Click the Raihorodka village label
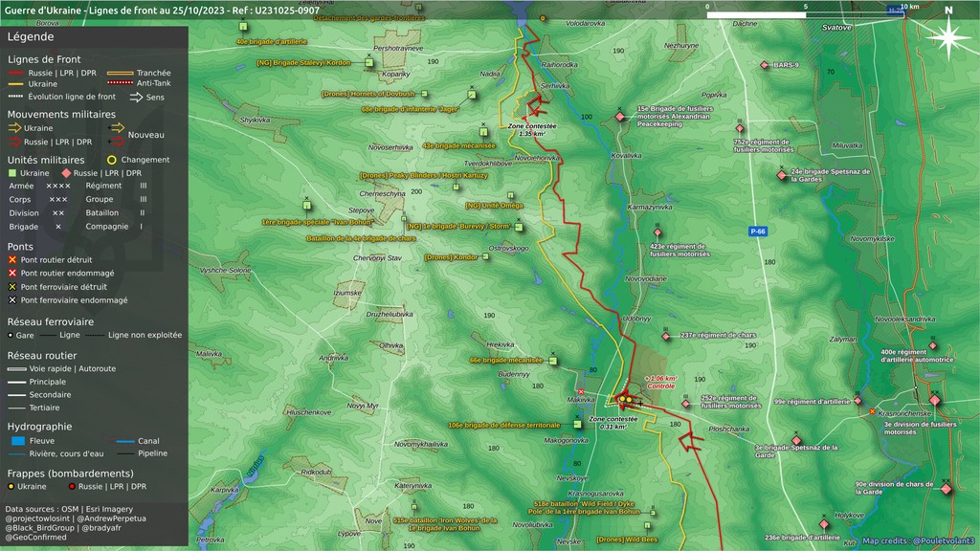The image size is (980, 551). click(x=559, y=64)
